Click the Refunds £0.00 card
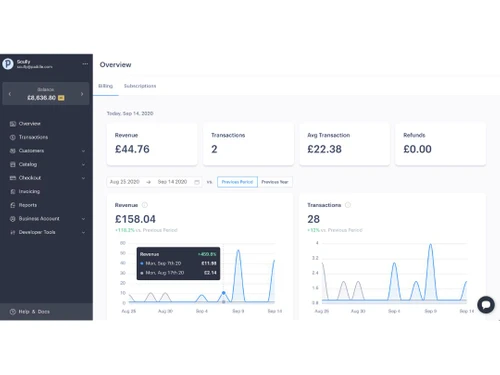Image resolution: width=500 pixels, height=375 pixels. 441,144
